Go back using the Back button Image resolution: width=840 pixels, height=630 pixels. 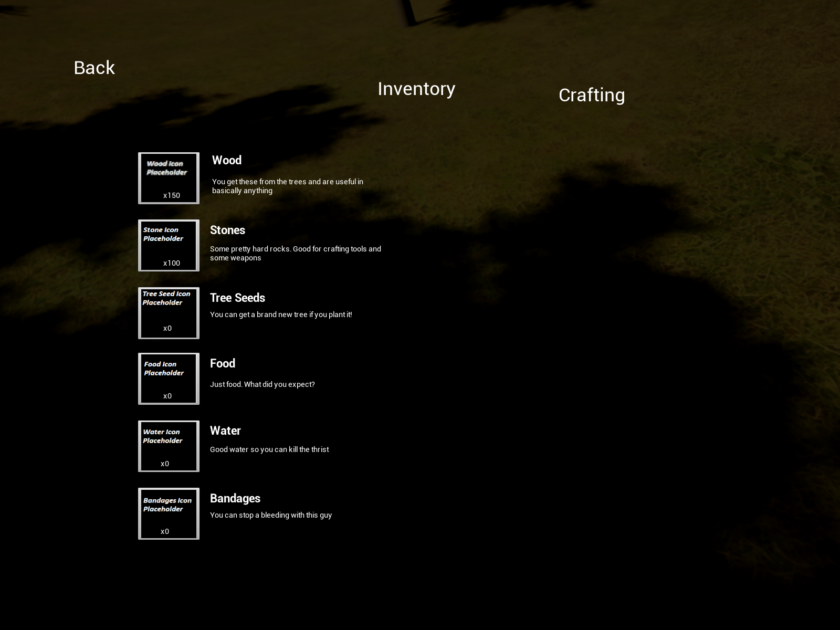tap(94, 68)
